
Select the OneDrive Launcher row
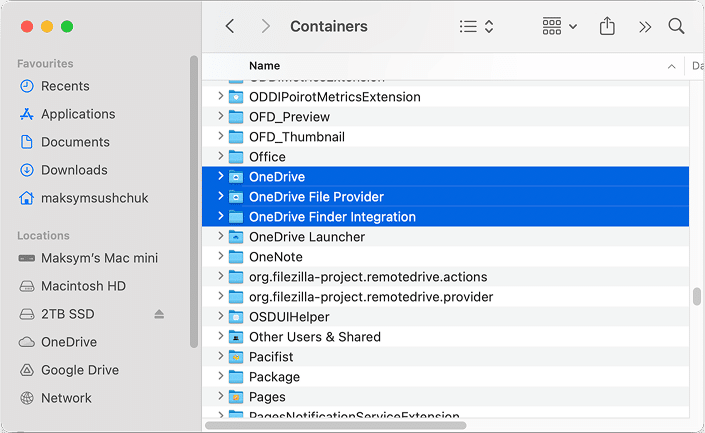445,237
